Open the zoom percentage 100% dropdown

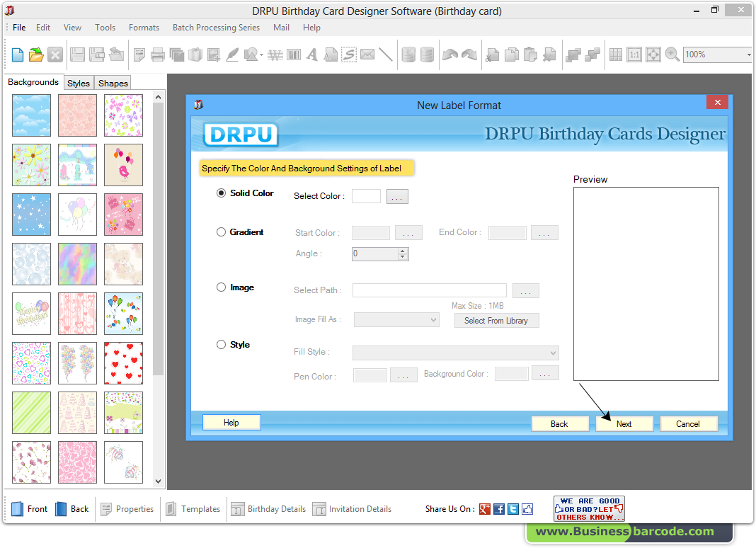pyautogui.click(x=749, y=55)
